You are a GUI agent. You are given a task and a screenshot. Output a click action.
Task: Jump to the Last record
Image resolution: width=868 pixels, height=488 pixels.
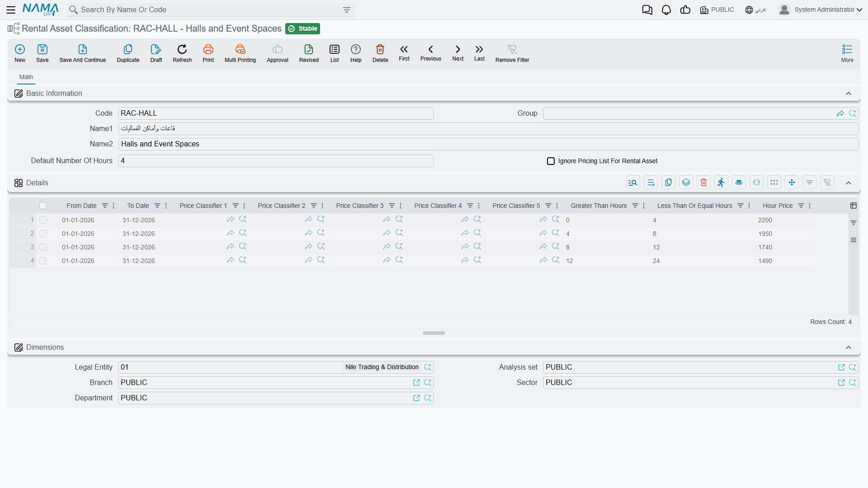(x=479, y=53)
